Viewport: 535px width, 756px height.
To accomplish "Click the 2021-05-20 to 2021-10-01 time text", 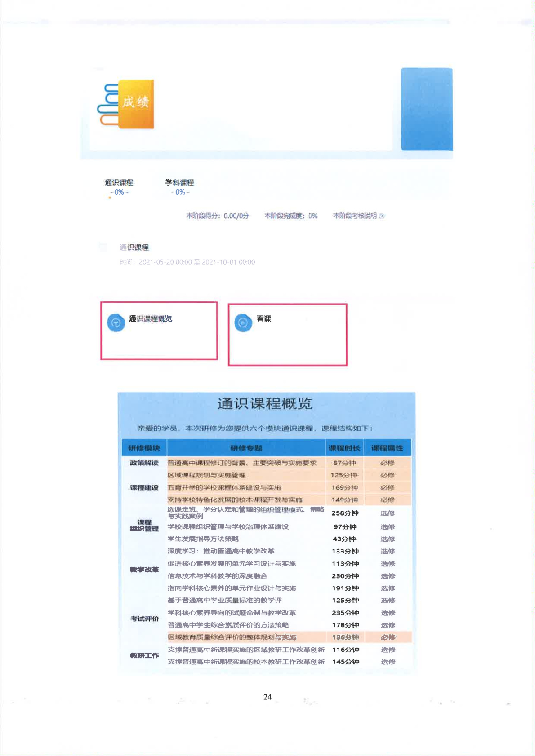I will pos(187,262).
